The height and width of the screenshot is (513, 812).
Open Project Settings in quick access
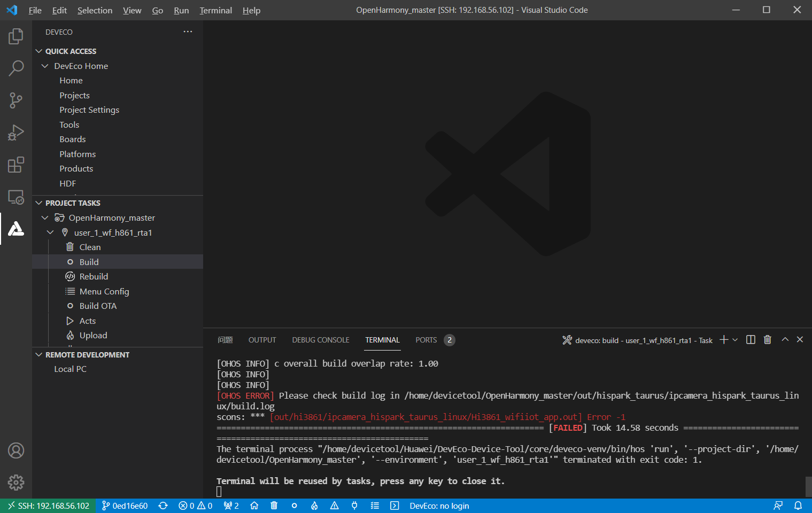(118, 110)
